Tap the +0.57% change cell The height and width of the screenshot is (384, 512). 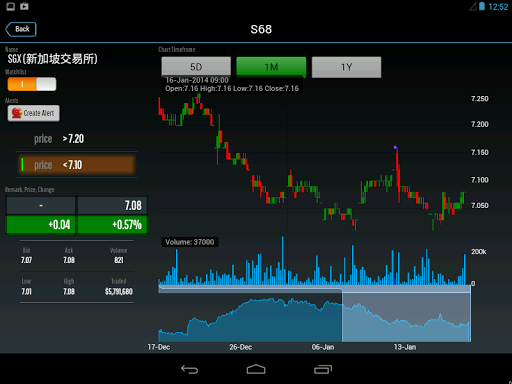pos(112,225)
